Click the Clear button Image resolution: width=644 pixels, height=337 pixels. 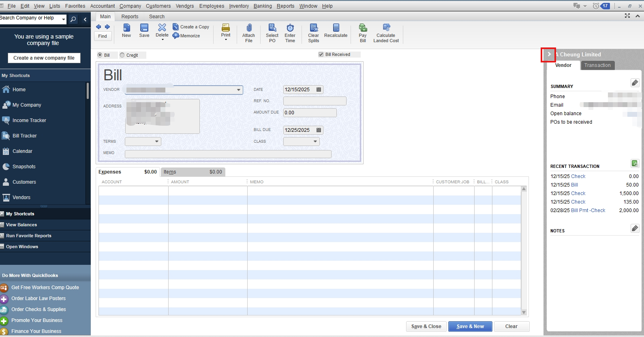[x=511, y=326]
